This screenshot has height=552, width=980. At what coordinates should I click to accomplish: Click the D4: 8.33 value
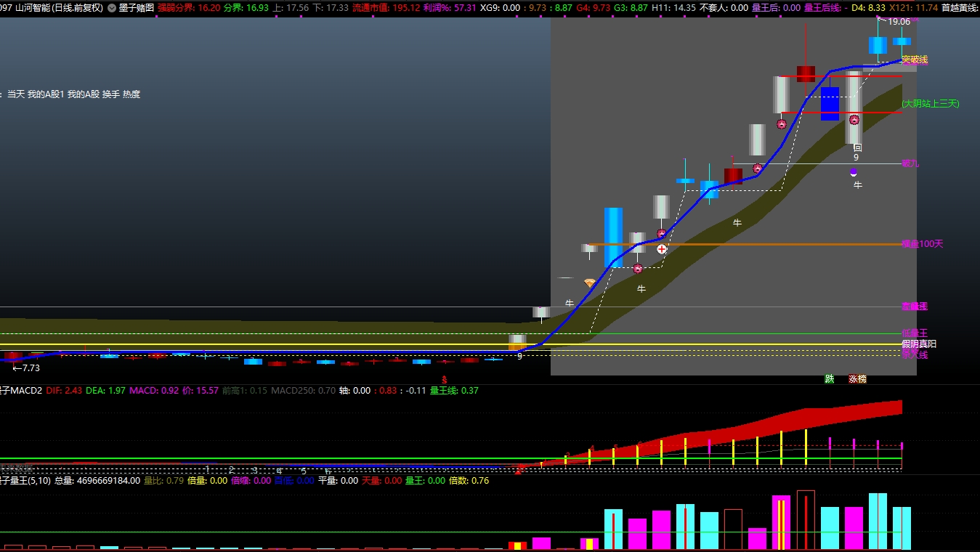coord(868,8)
